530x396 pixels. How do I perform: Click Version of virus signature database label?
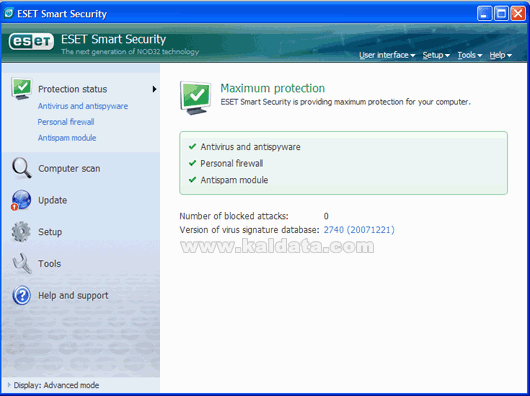[x=249, y=230]
